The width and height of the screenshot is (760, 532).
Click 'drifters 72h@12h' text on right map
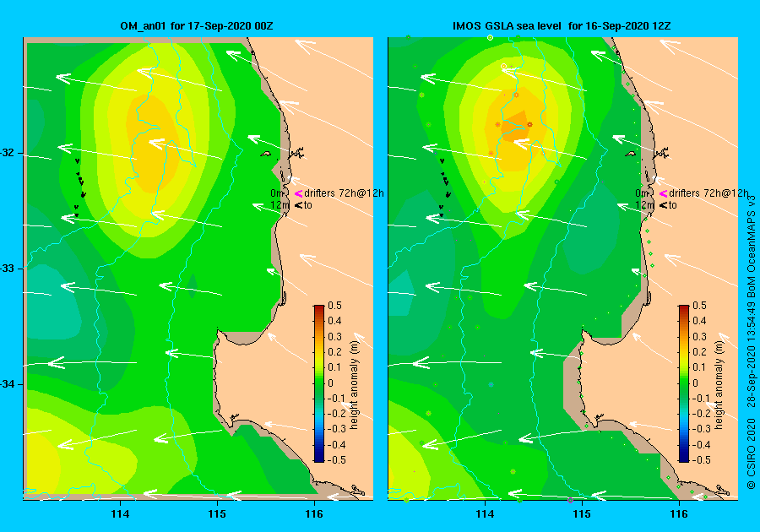coord(708,193)
